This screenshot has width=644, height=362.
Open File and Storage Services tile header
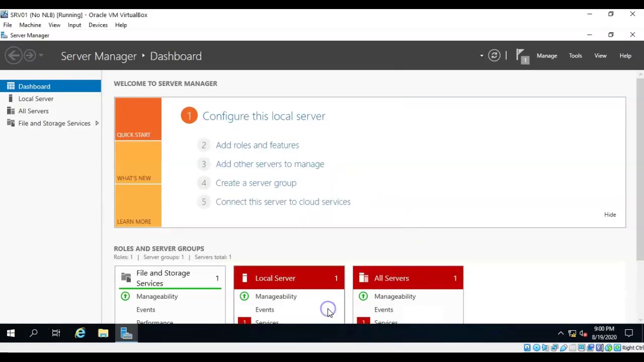(170, 278)
